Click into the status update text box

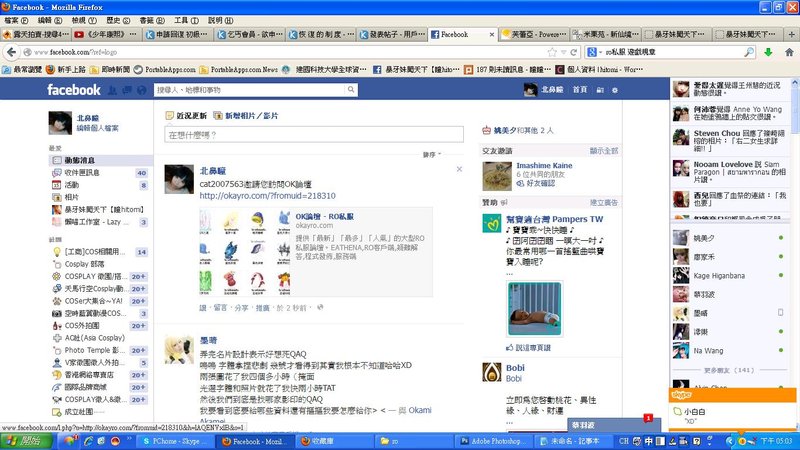tap(314, 135)
